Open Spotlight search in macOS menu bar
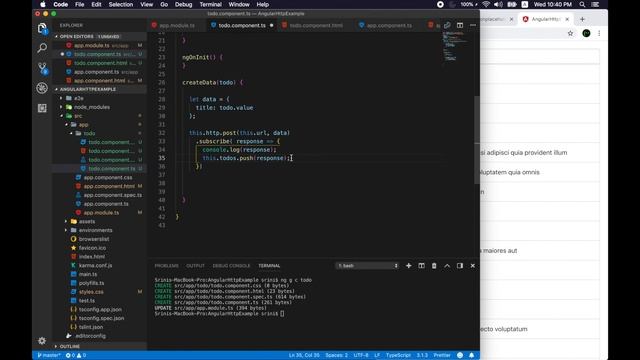The height and width of the screenshot is (360, 640). pyautogui.click(x=582, y=4)
